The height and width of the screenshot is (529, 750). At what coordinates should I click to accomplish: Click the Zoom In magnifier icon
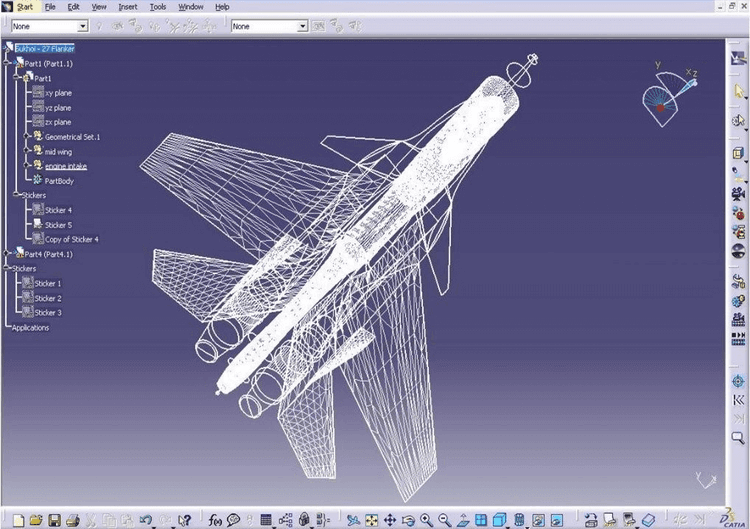pyautogui.click(x=427, y=520)
